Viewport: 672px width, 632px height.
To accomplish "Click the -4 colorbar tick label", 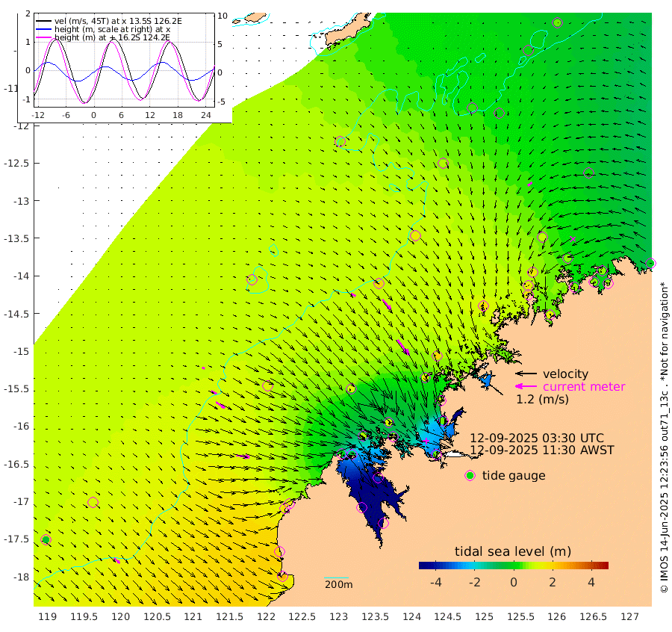I will click(x=435, y=582).
